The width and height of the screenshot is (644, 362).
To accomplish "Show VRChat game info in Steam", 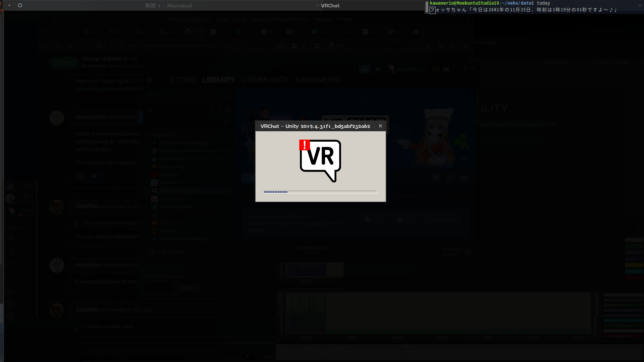I will coord(450,178).
